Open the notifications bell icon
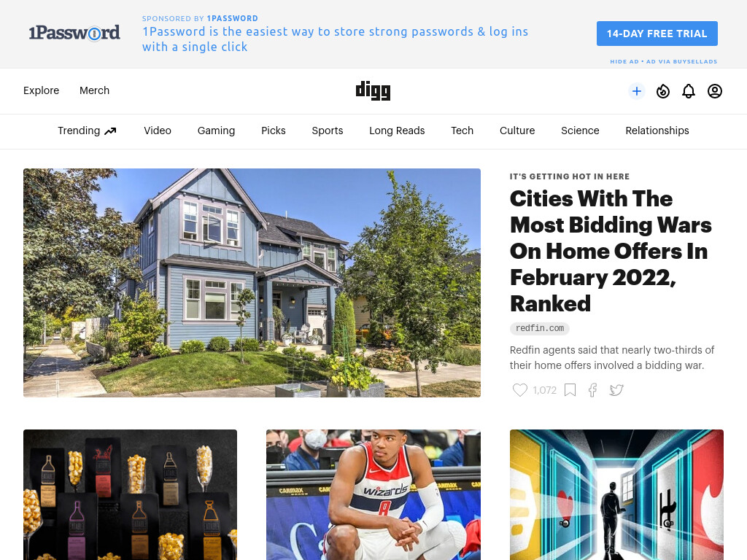747x560 pixels. point(689,91)
